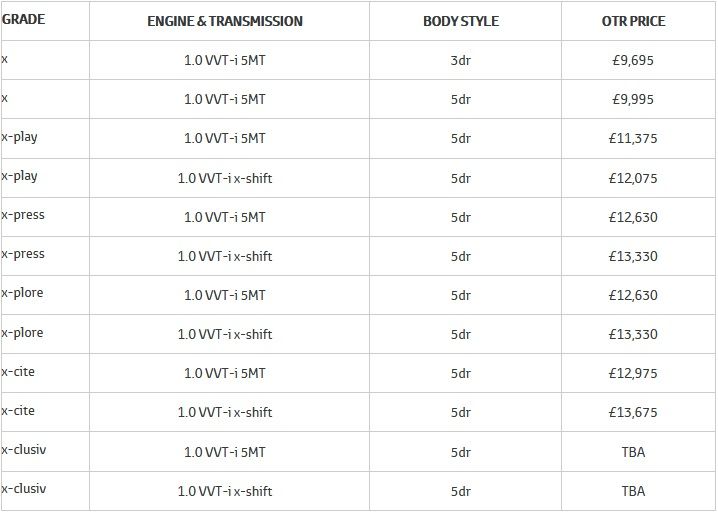The height and width of the screenshot is (513, 718).
Task: Click the 5MT engine cell for x-cite
Action: (225, 373)
